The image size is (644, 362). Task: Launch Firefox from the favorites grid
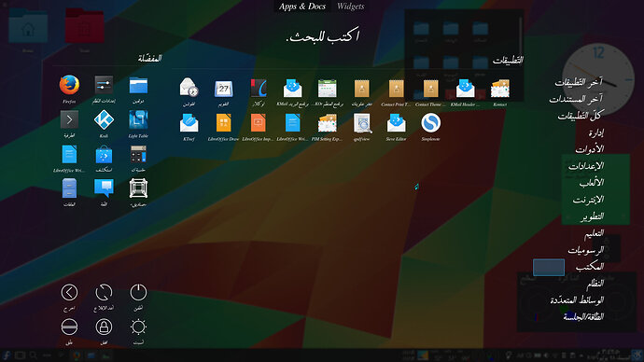(x=69, y=85)
